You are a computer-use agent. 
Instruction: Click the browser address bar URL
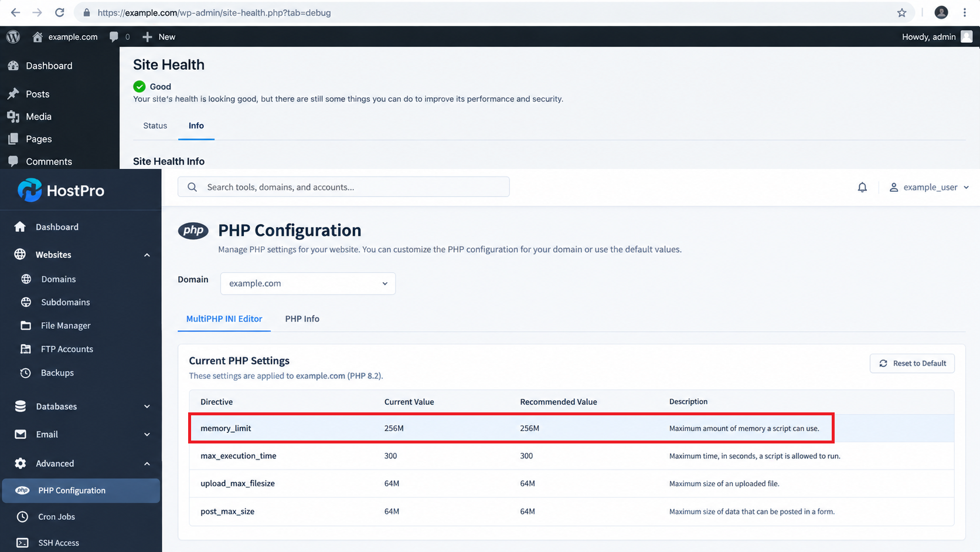[214, 12]
